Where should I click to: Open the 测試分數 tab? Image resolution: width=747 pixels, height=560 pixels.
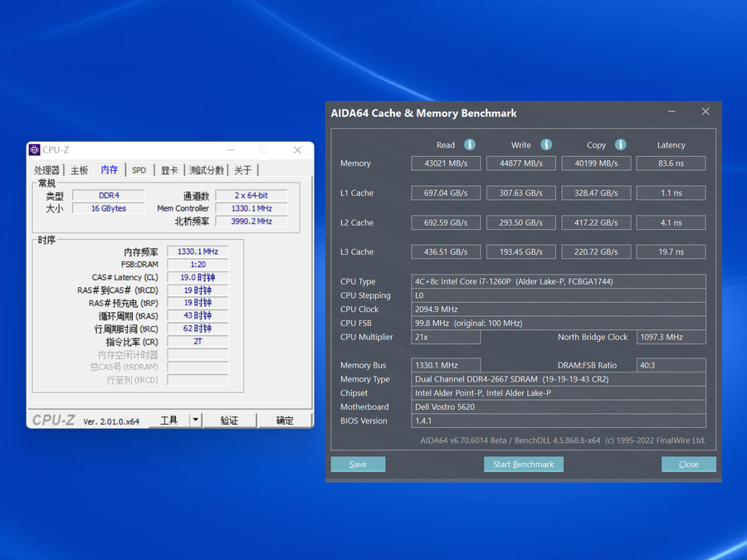click(x=206, y=170)
